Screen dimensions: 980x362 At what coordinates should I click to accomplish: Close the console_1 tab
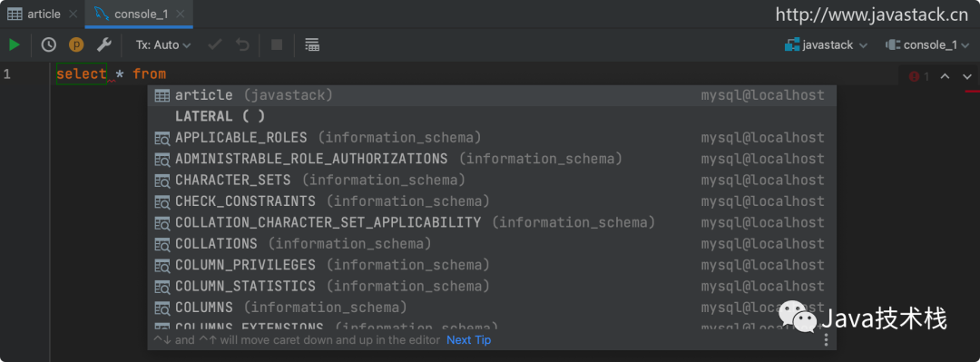(x=181, y=14)
